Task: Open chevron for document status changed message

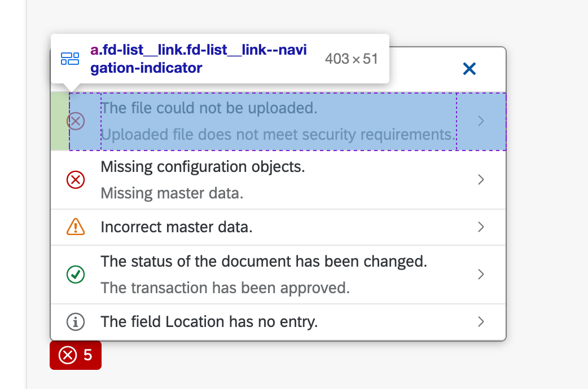Action: tap(481, 275)
